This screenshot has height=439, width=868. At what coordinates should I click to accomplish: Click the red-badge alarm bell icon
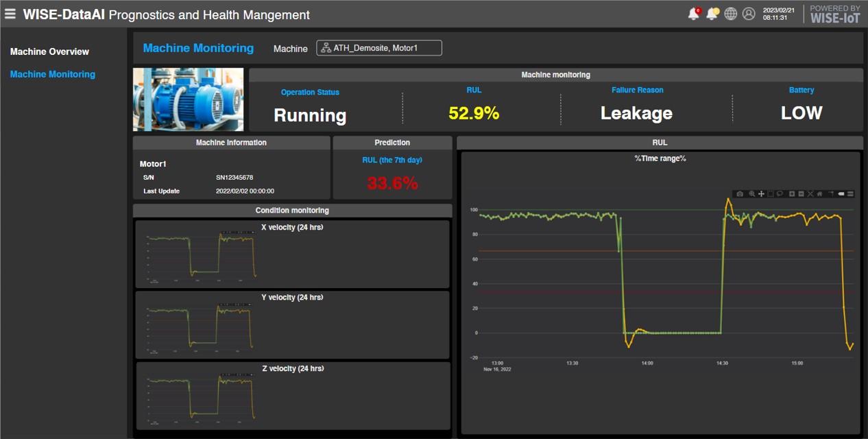(694, 14)
